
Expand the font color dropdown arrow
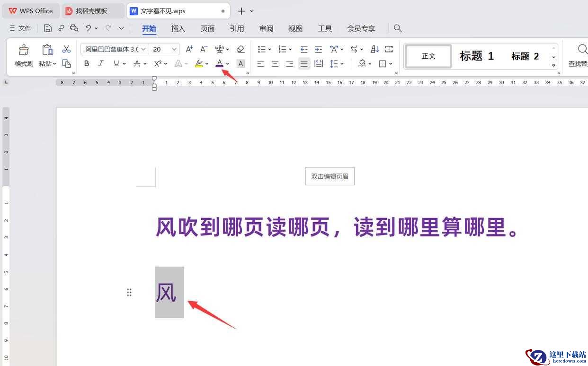pos(228,64)
